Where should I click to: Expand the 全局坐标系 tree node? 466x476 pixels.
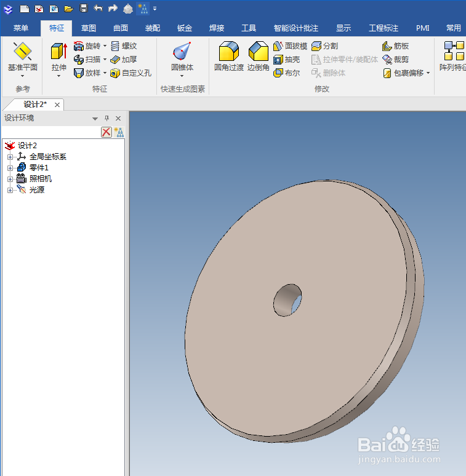click(x=10, y=157)
